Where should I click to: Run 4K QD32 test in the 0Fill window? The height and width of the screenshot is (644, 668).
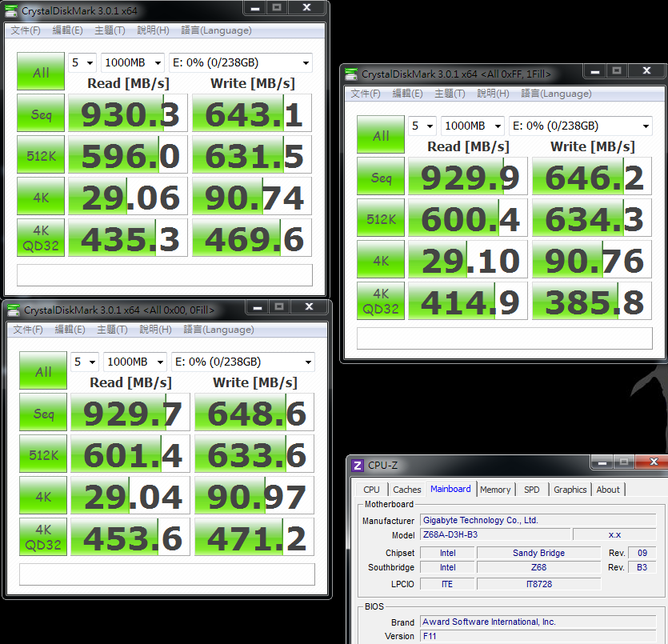(x=43, y=538)
